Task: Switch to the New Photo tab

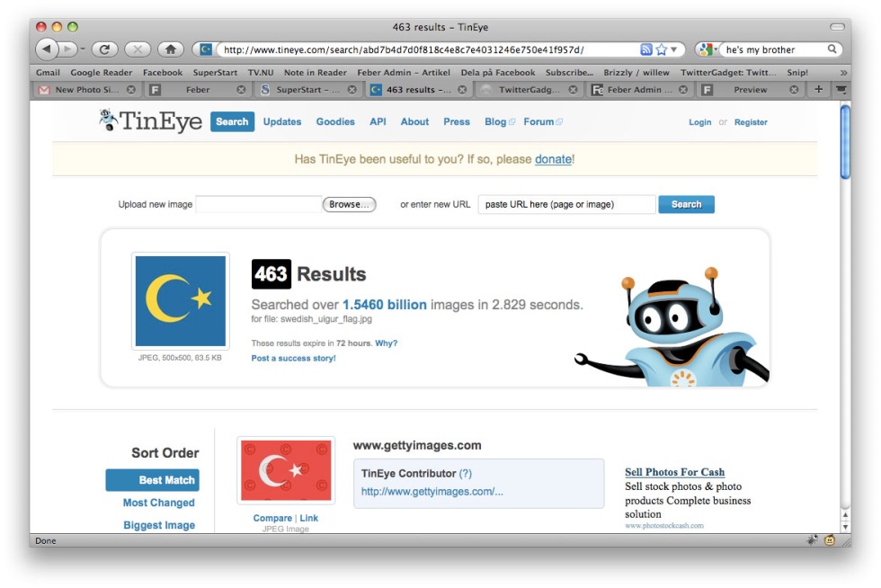Action: tap(85, 90)
